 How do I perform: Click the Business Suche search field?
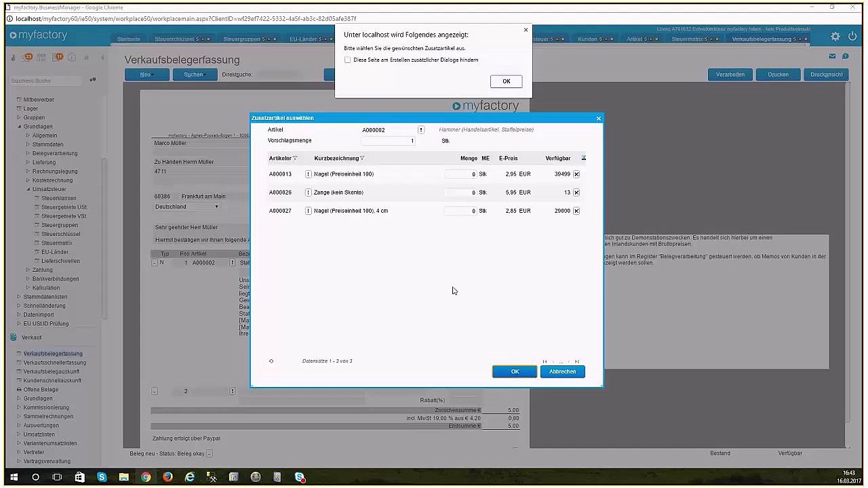point(46,81)
